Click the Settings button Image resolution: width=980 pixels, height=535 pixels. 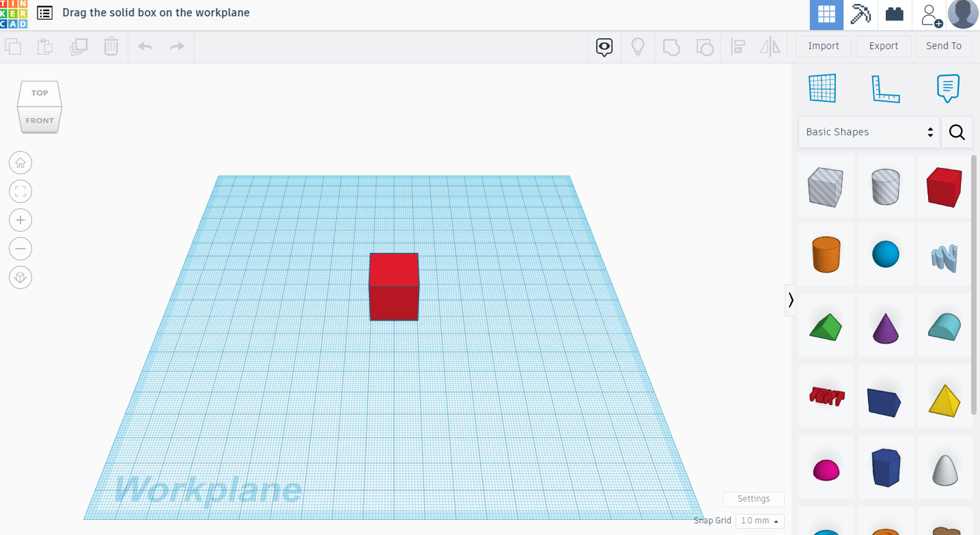click(x=754, y=499)
